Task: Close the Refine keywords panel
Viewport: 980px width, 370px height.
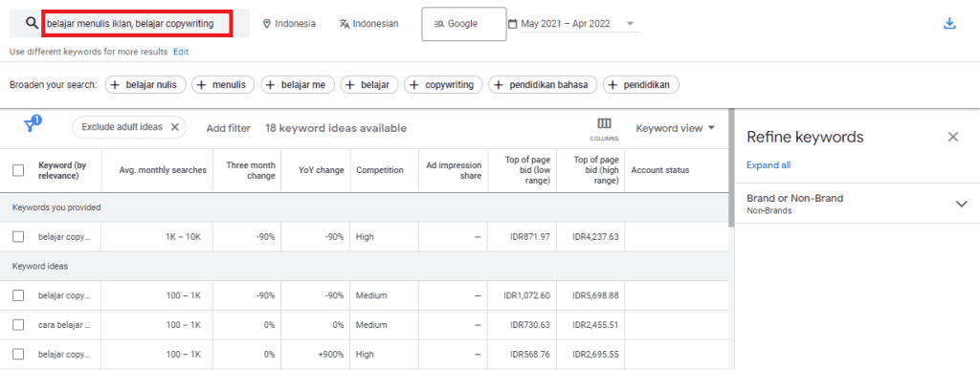Action: coord(953,137)
